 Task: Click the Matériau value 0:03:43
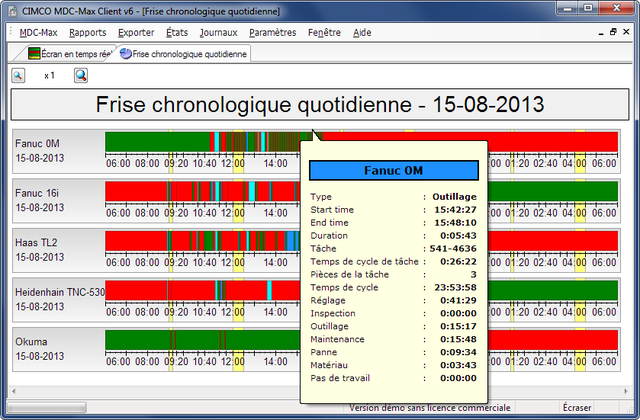(x=458, y=365)
